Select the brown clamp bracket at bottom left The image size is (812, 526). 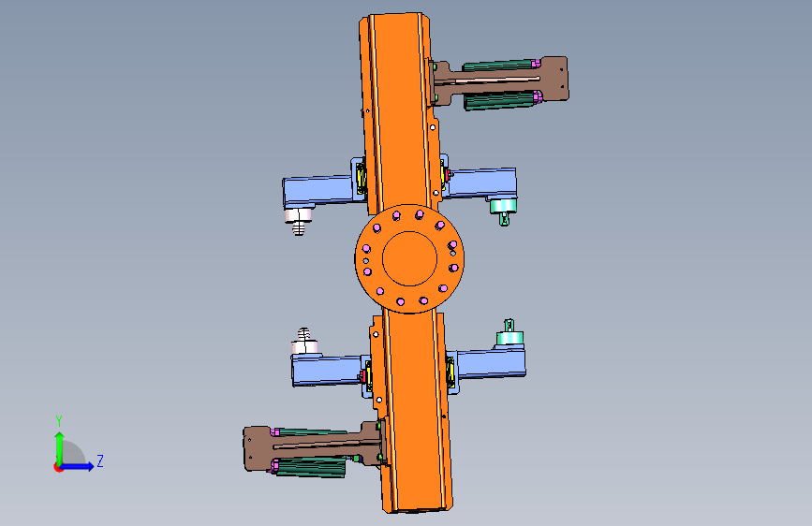tap(314, 446)
